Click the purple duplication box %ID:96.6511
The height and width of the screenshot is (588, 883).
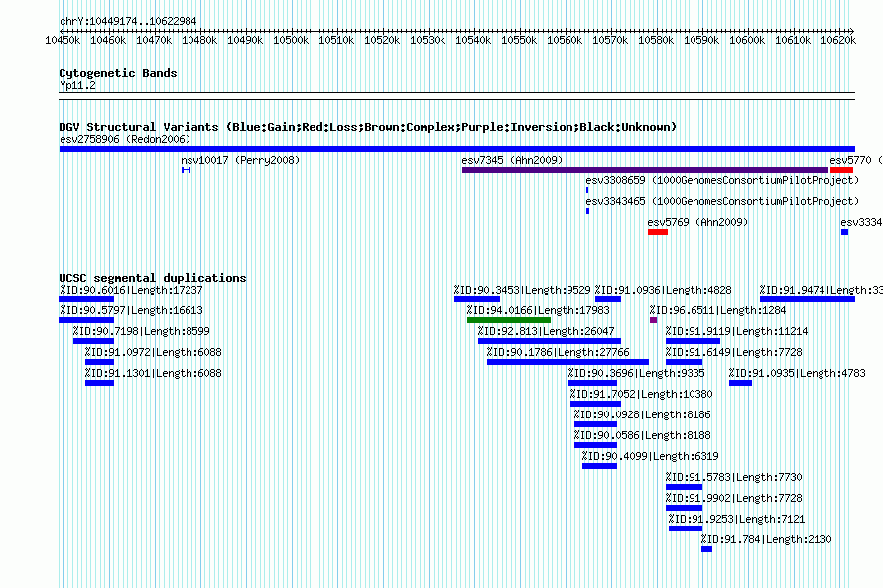coord(653,320)
